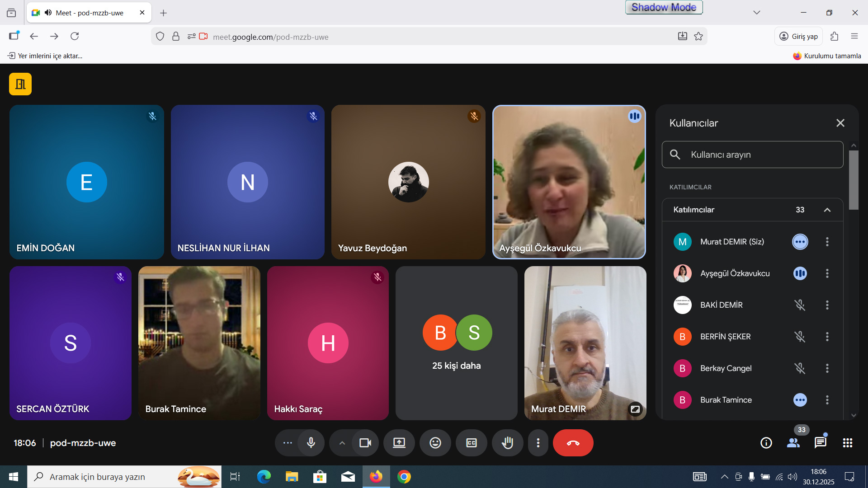This screenshot has height=488, width=868.
Task: Expand audio/video settings arrow near camera
Action: click(342, 443)
